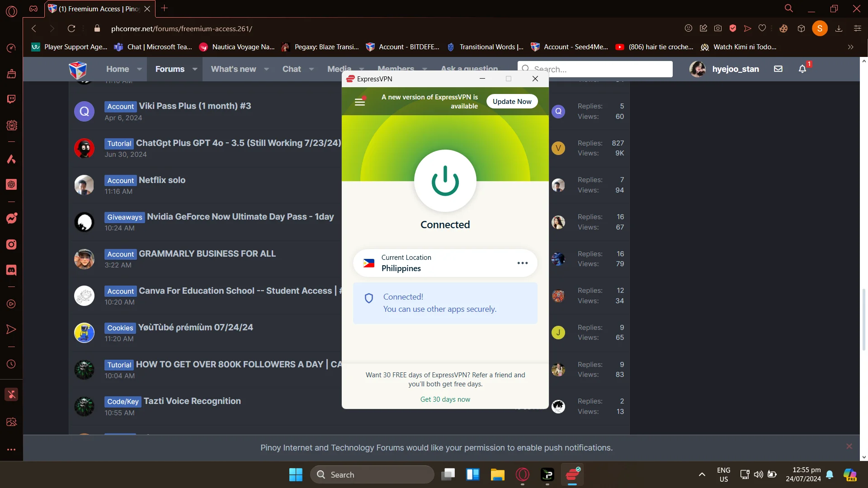The height and width of the screenshot is (488, 868).
Task: Expand the bookmarks bar overflow chevron
Action: tap(850, 47)
